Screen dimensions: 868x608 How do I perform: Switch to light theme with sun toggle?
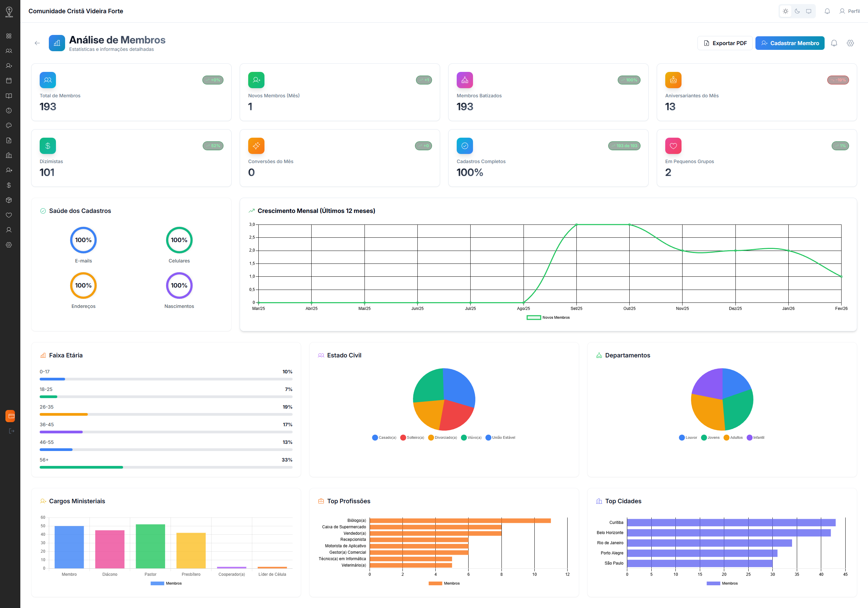click(x=786, y=11)
